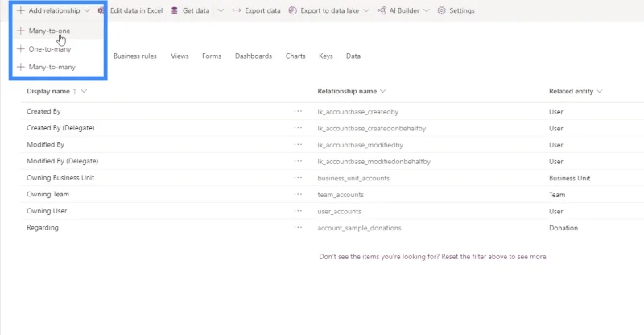644x335 pixels.
Task: Switch to the Forms tab
Action: 212,56
